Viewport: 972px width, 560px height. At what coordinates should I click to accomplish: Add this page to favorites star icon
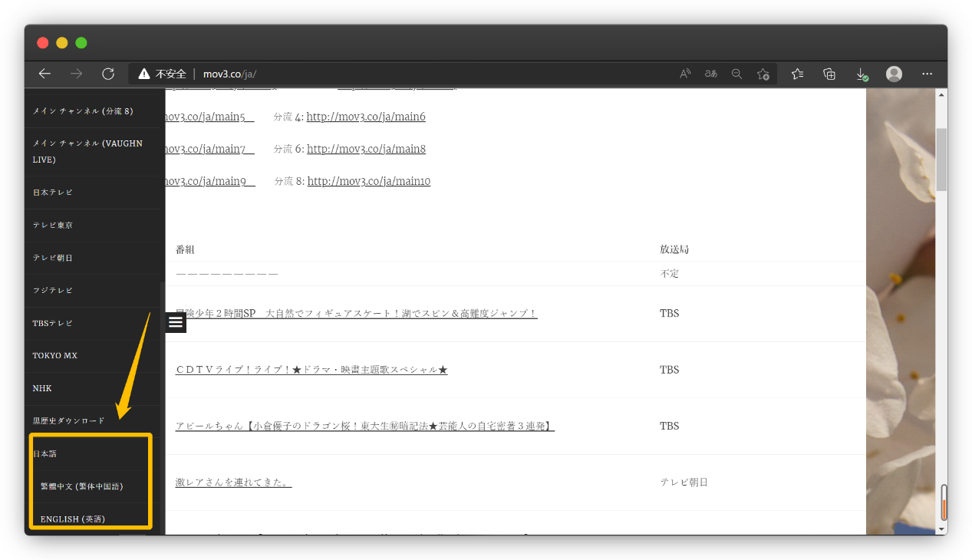click(763, 74)
